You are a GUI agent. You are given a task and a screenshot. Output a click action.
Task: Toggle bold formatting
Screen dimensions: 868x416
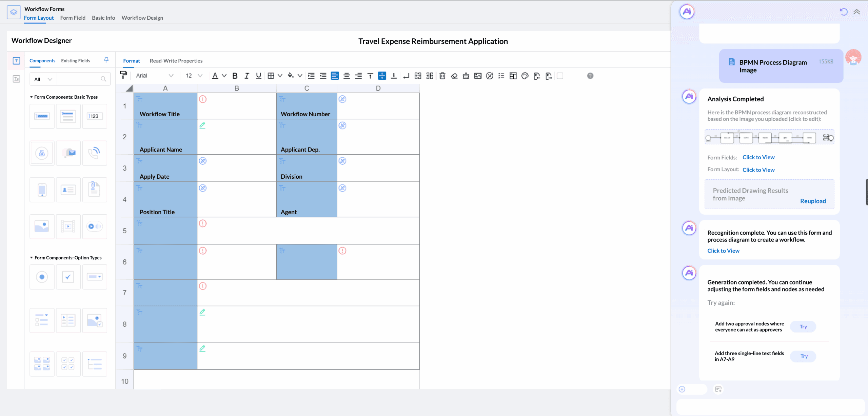tap(235, 76)
